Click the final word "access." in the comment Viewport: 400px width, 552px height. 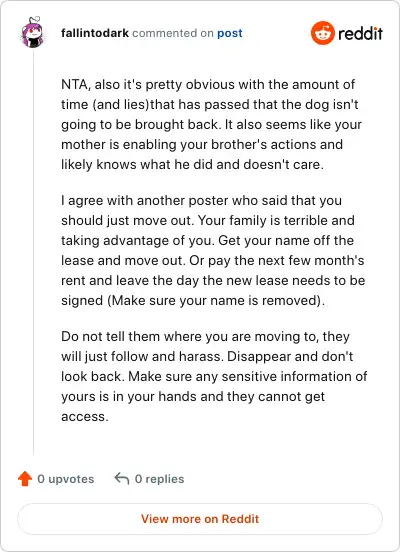coord(85,416)
